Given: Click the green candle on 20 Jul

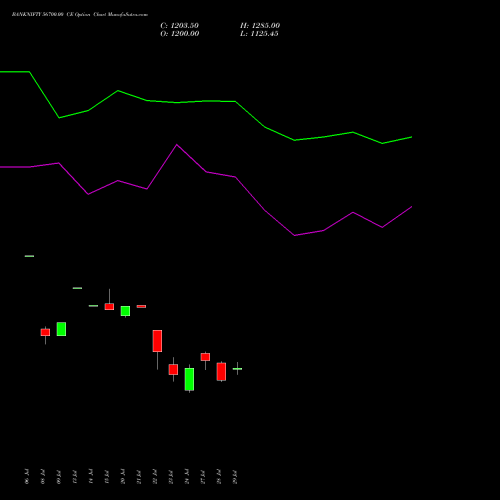Looking at the screenshot, I should [x=125, y=311].
